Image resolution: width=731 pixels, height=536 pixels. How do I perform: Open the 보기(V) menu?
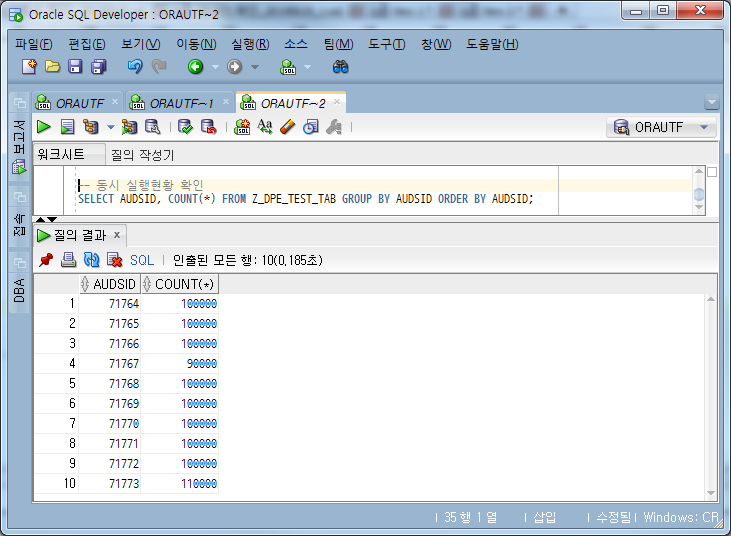point(141,44)
